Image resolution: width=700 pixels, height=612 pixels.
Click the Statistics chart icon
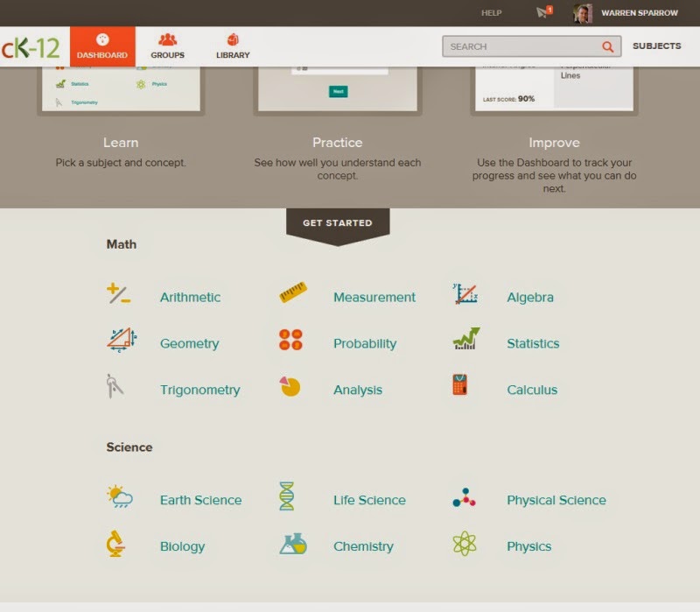[x=466, y=338]
